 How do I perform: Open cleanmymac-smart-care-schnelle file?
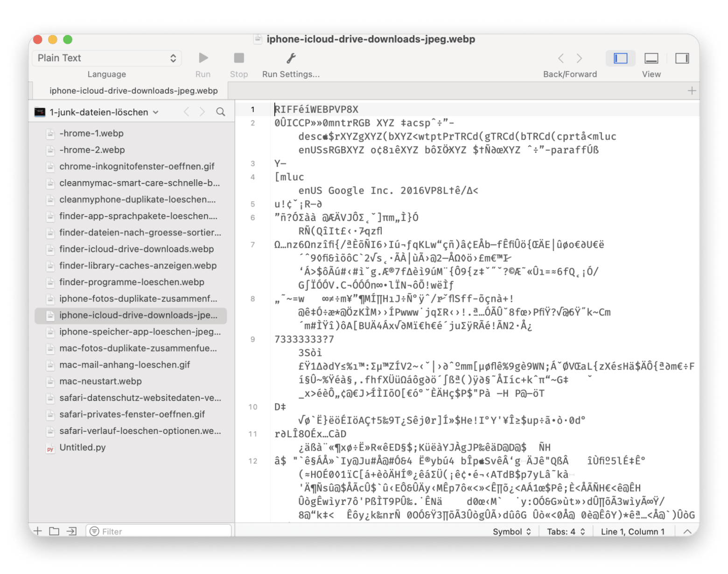pyautogui.click(x=139, y=183)
